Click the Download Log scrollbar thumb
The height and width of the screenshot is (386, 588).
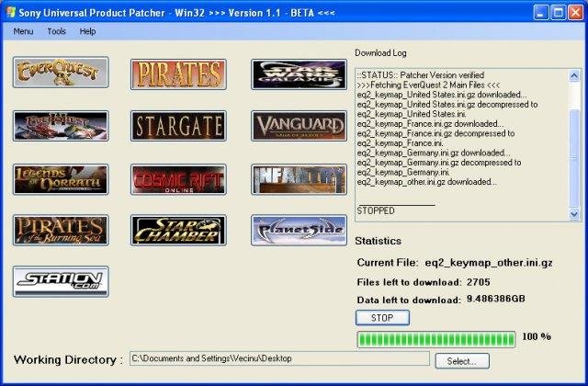pos(574,158)
